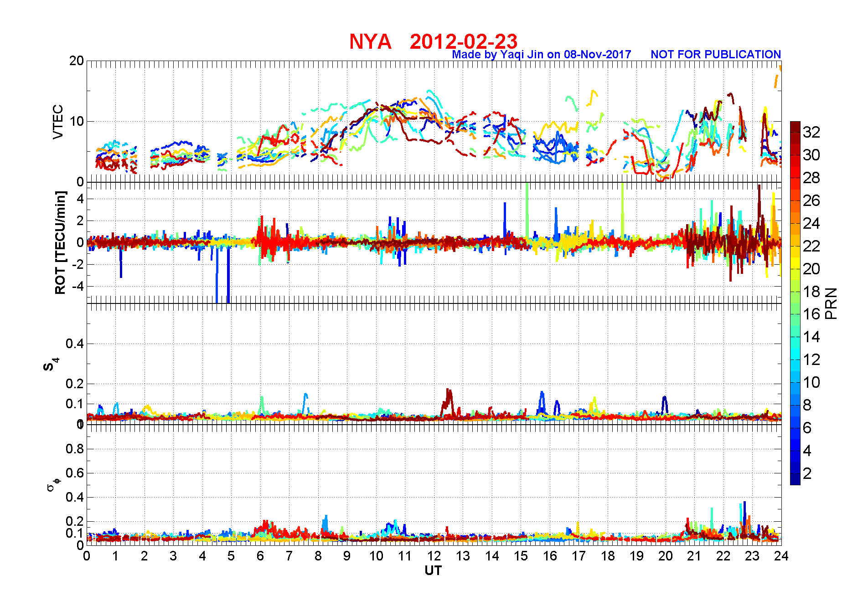The width and height of the screenshot is (868, 606).
Task: Click S4 y-axis tick label 0.4
Action: pos(75,344)
